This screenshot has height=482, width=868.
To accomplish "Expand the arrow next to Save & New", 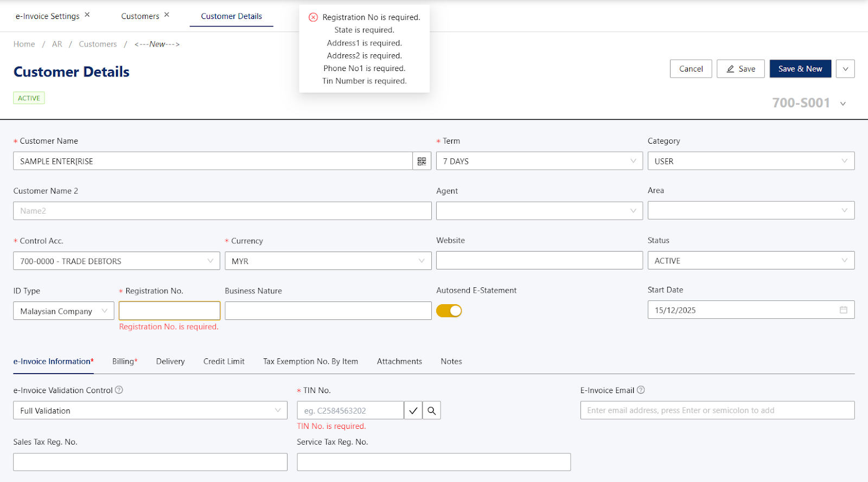I will click(x=845, y=69).
